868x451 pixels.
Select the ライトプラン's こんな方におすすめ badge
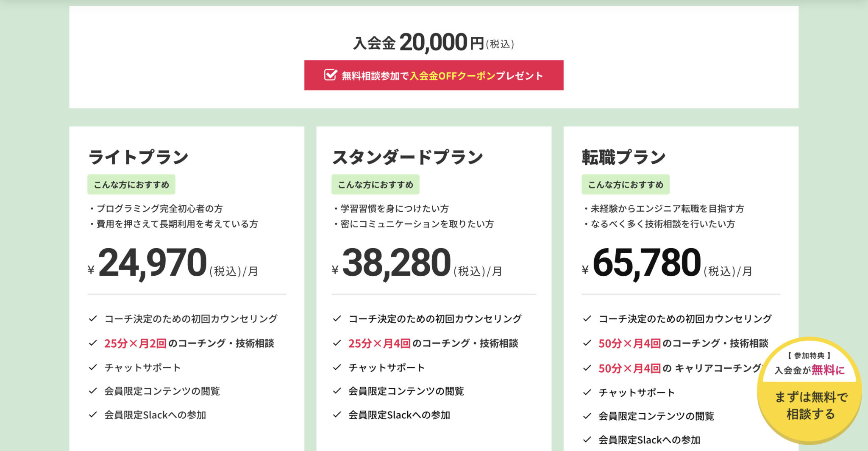click(x=131, y=184)
